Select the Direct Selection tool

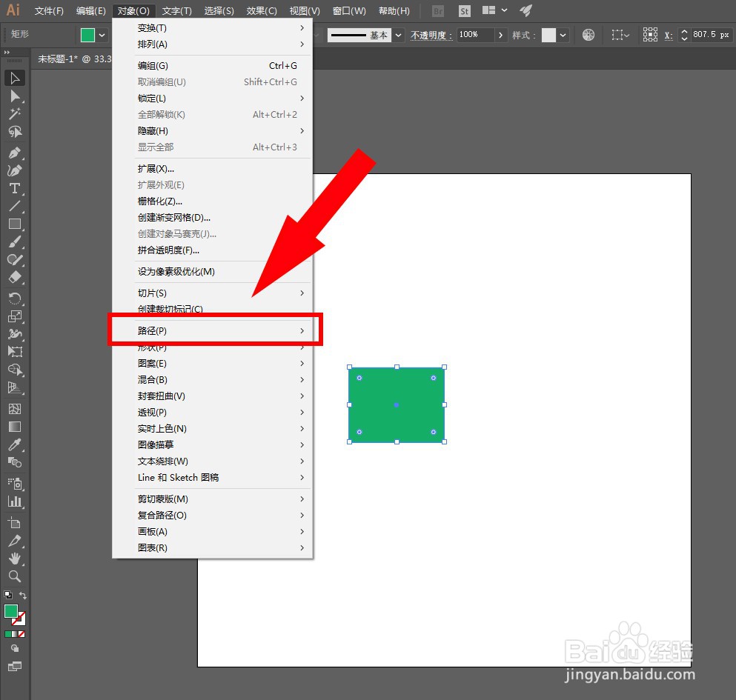(x=15, y=96)
